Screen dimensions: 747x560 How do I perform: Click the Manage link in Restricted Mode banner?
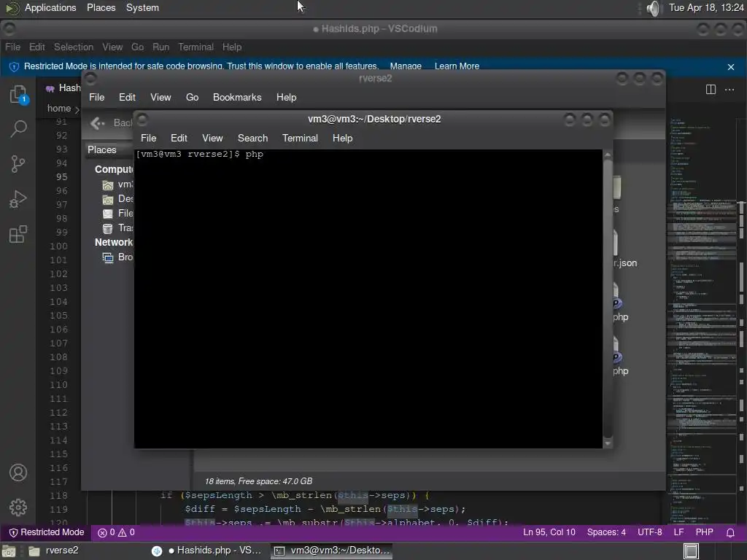point(406,66)
